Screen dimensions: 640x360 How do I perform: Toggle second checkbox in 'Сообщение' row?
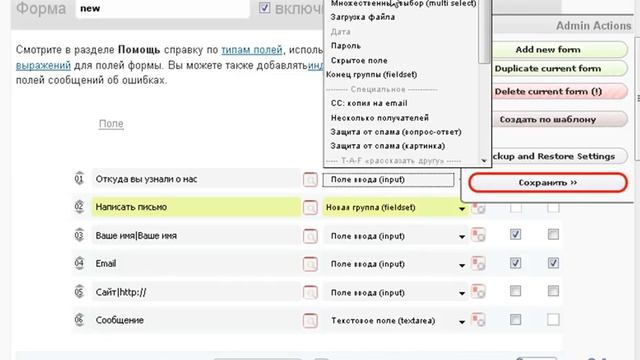[x=553, y=320]
